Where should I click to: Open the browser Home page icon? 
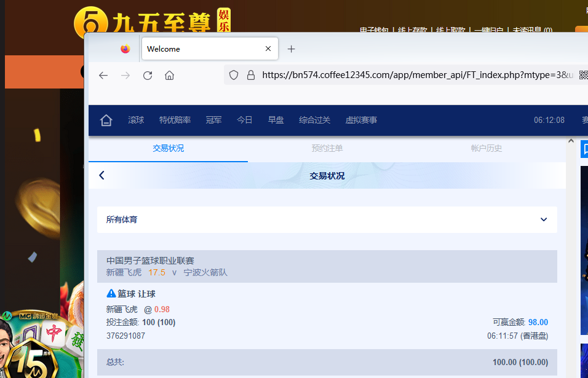click(169, 75)
